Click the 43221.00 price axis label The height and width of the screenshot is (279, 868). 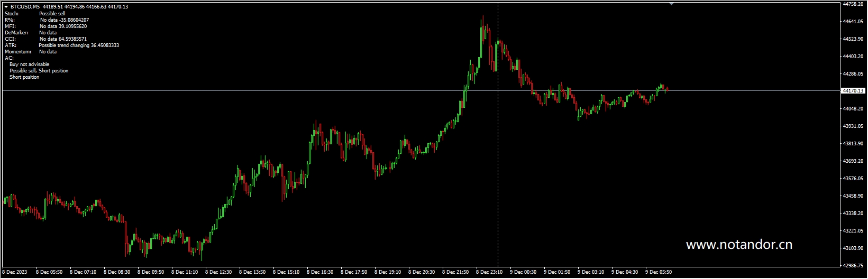click(x=853, y=230)
